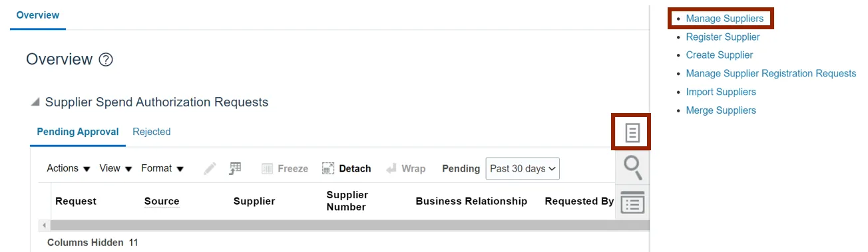Image resolution: width=868 pixels, height=252 pixels.
Task: Collapse Supplier Spend Authorization Requests section
Action: [x=35, y=102]
